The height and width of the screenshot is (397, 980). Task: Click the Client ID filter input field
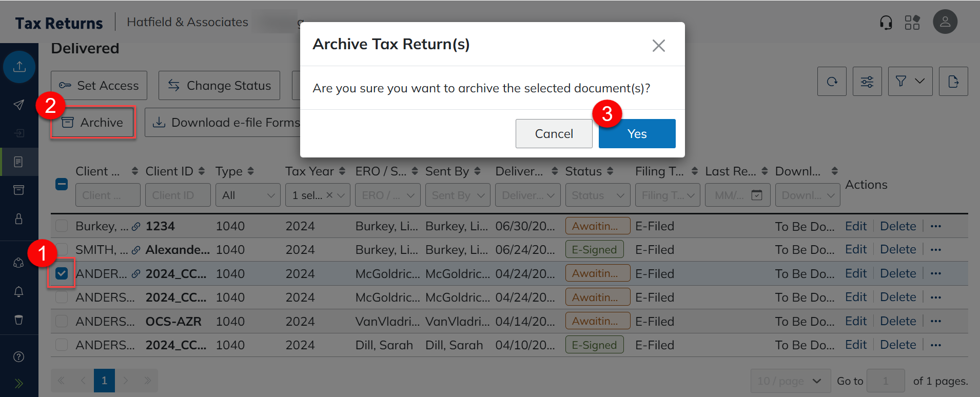tap(178, 195)
